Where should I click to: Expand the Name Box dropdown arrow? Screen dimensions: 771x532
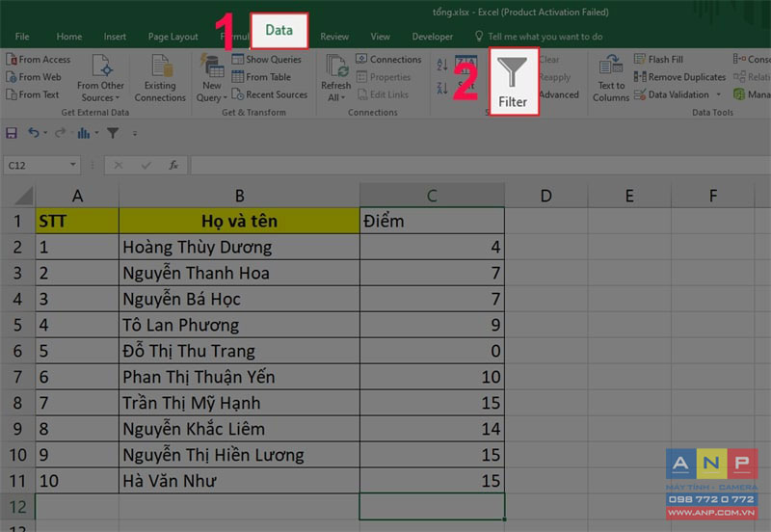point(73,165)
